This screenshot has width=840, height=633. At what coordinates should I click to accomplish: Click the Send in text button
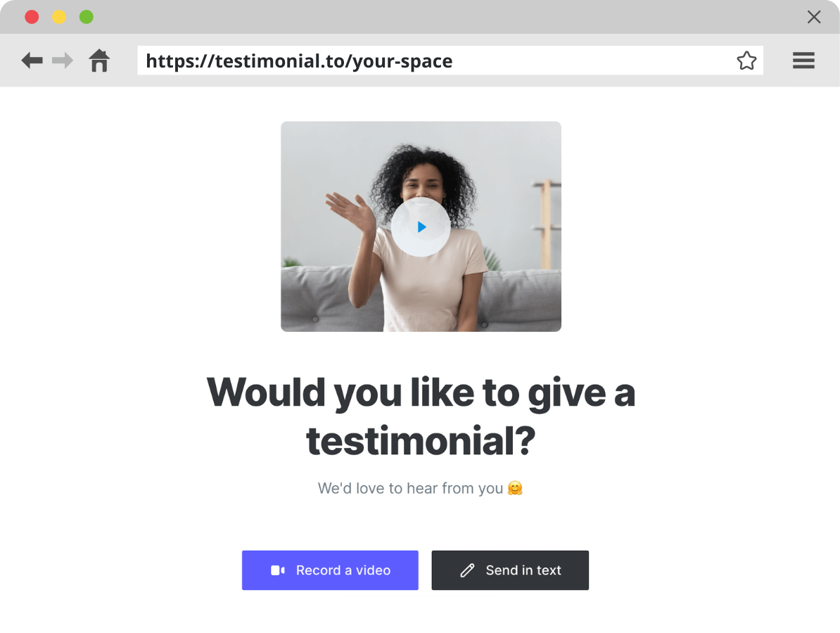click(510, 570)
